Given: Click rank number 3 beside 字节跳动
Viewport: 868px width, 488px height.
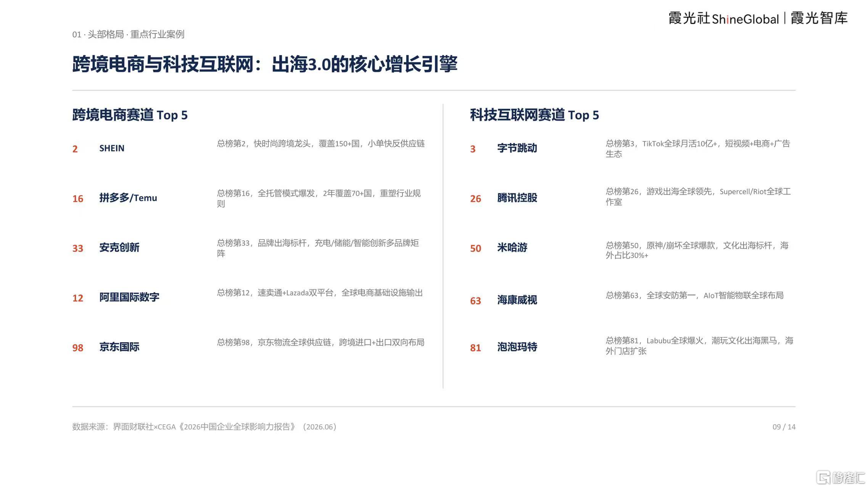Looking at the screenshot, I should point(473,149).
